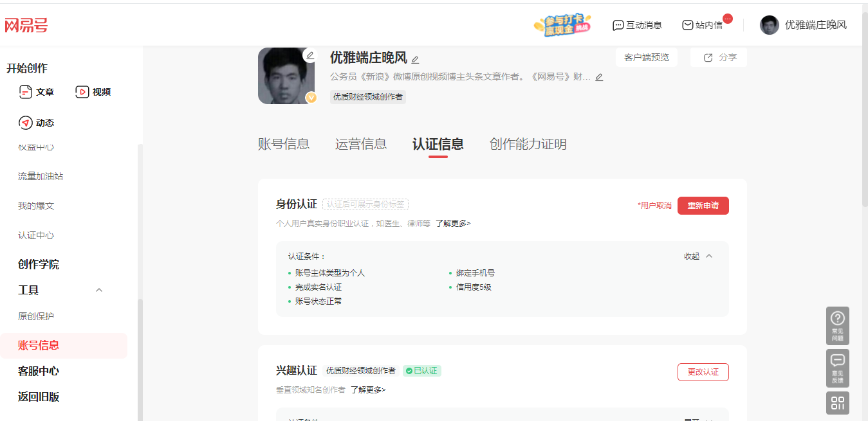The width and height of the screenshot is (868, 421).
Task: Collapse 认证条件 via 收起 chevron
Action: [709, 256]
